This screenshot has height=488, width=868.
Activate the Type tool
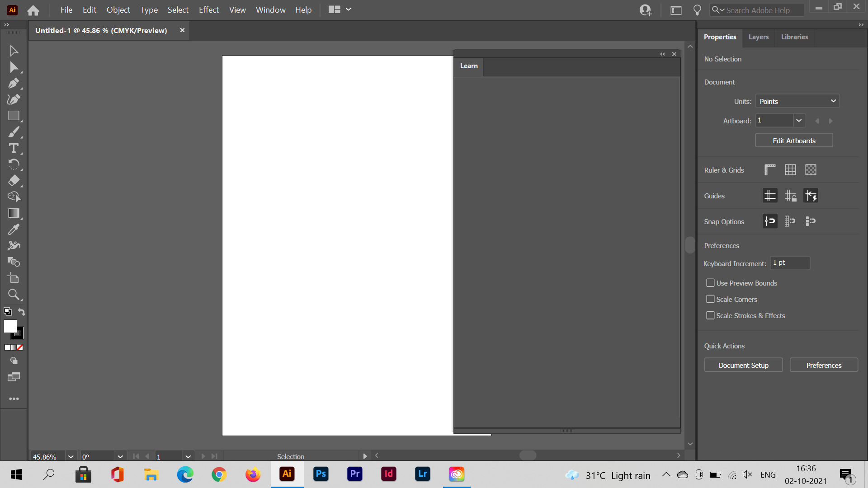point(14,148)
